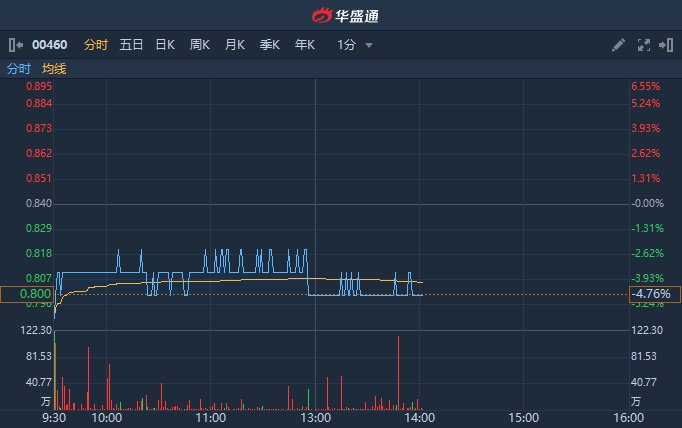Image resolution: width=682 pixels, height=428 pixels.
Task: Collapse the left panel arrow icon
Action: (x=16, y=45)
